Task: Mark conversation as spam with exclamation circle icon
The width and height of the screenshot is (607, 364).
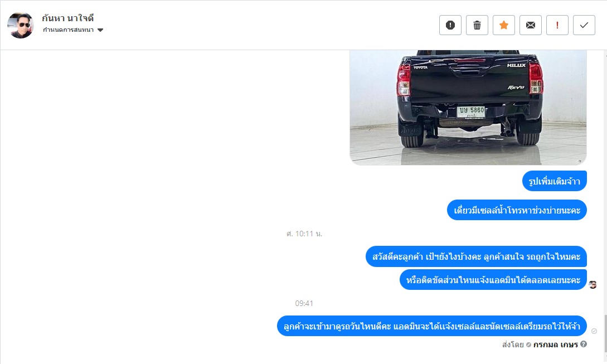Action: tap(450, 25)
